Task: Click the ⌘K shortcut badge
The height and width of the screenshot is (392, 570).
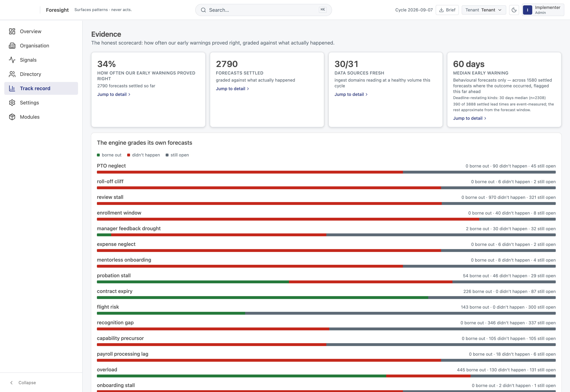Action: [323, 10]
